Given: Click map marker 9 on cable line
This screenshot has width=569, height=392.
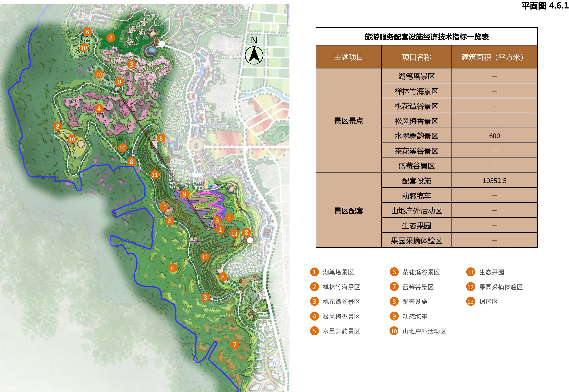Looking at the screenshot, I should coord(184,194).
